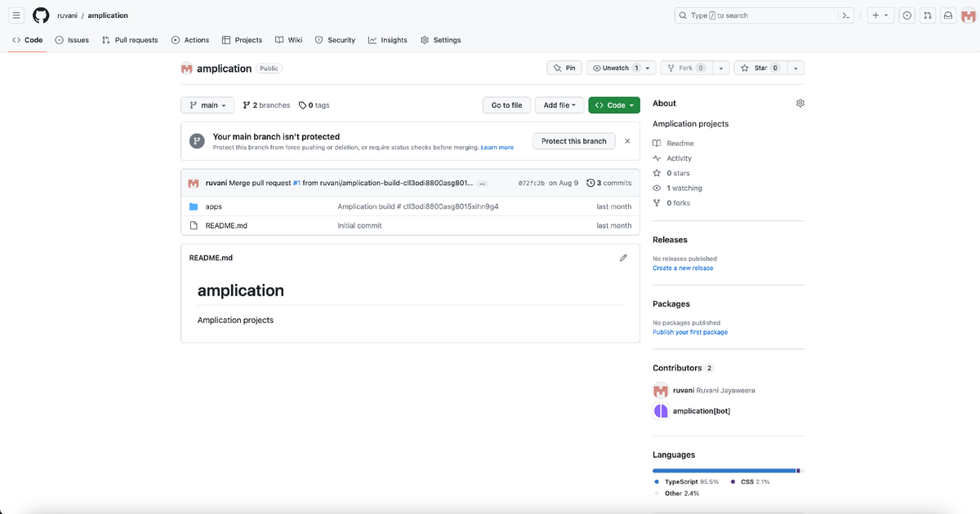
Task: Open the Amplication build commit message link
Action: [x=418, y=206]
